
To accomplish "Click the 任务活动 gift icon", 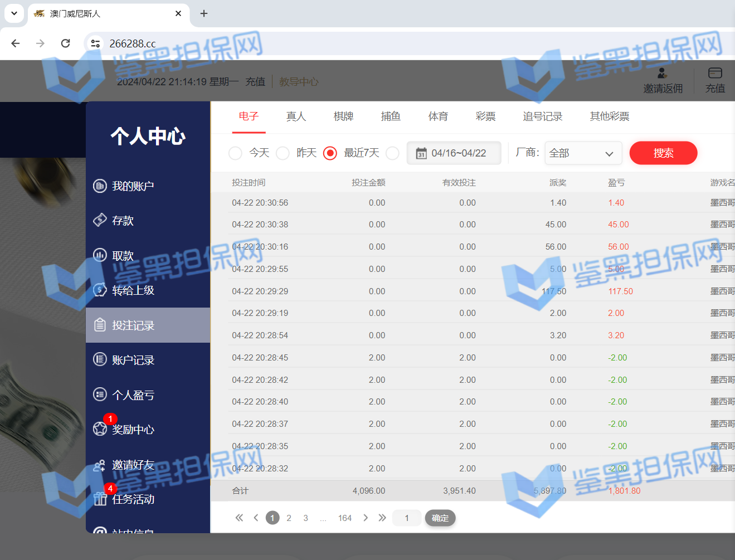I will (100, 499).
